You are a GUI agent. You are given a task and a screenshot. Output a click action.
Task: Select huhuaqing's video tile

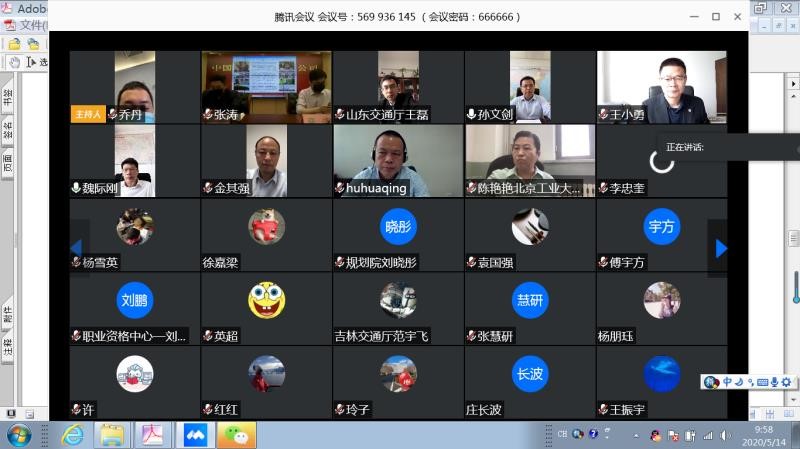[x=398, y=160]
